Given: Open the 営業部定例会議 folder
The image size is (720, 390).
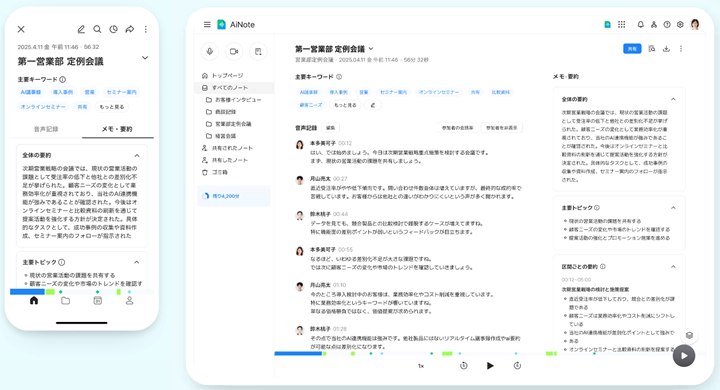Looking at the screenshot, I should click(x=229, y=124).
